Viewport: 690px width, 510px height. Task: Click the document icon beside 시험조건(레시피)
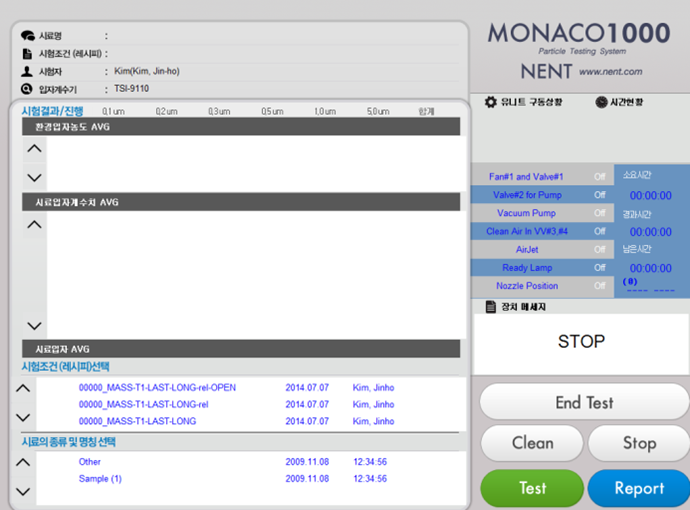[27, 54]
